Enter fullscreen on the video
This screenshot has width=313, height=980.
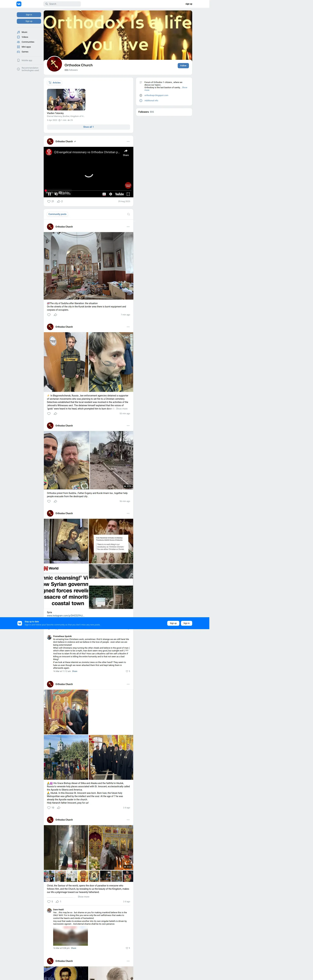(128, 194)
